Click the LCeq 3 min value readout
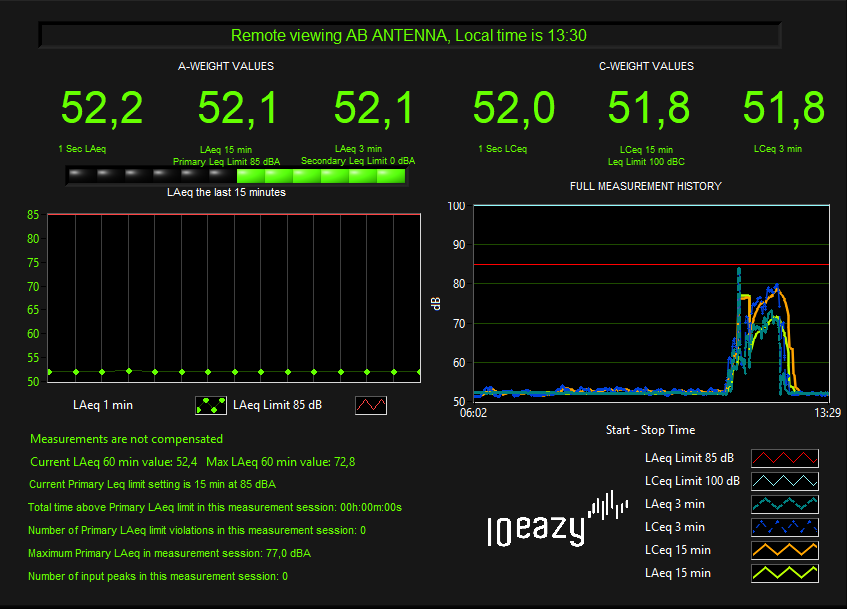Screen dimensions: 847x611 coord(783,108)
